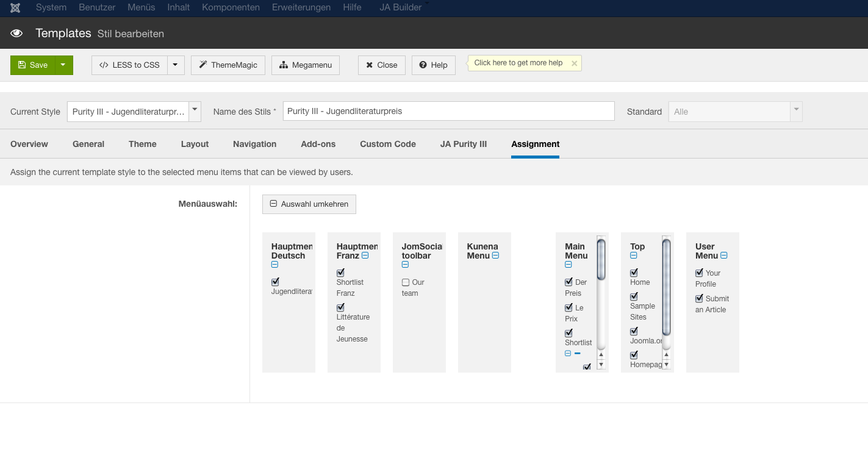Uncheck the Your Profile checkbox

[699, 273]
